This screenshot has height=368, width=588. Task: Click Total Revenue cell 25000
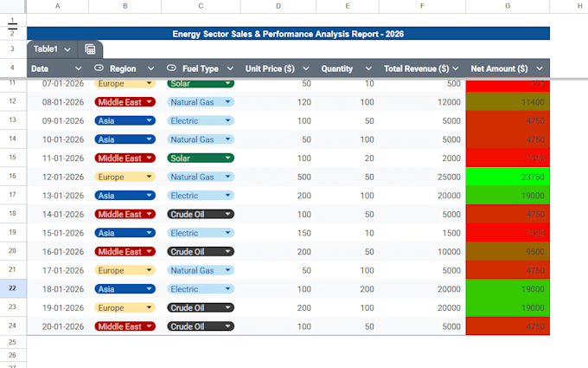[422, 177]
